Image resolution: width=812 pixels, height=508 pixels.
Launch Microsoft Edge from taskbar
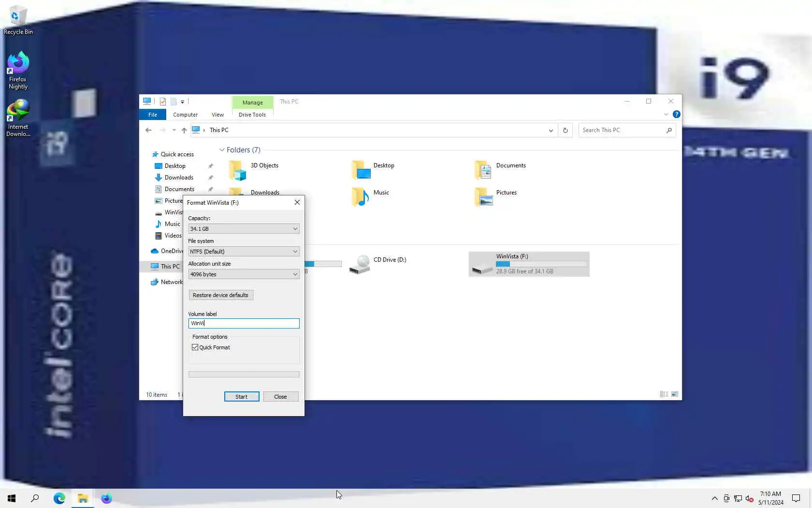[59, 498]
